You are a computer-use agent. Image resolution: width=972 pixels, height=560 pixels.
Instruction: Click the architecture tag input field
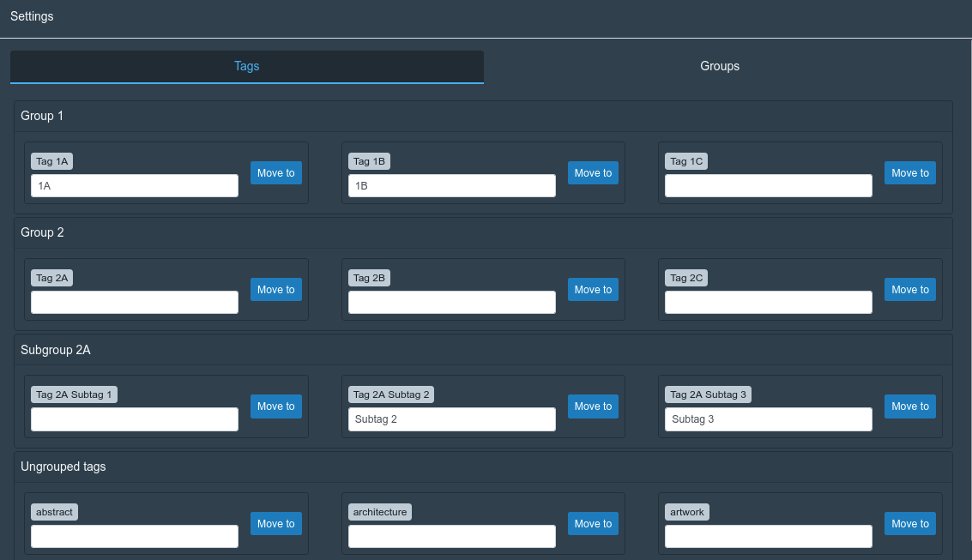point(451,537)
